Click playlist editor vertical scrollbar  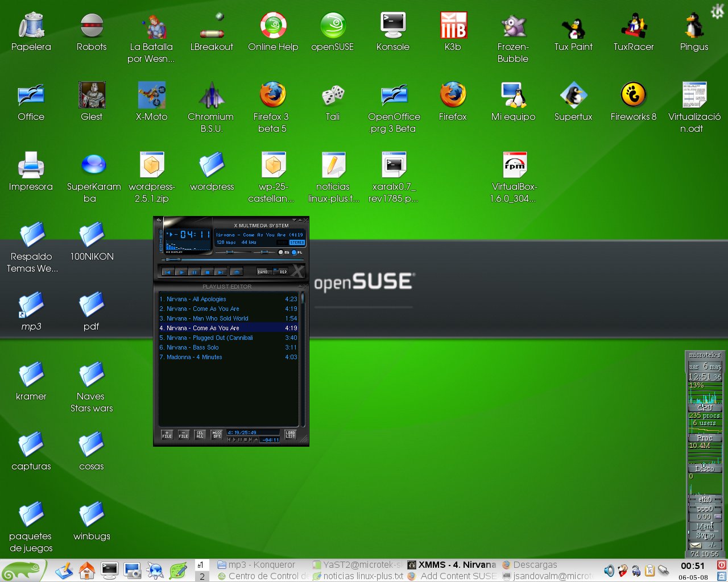click(303, 359)
